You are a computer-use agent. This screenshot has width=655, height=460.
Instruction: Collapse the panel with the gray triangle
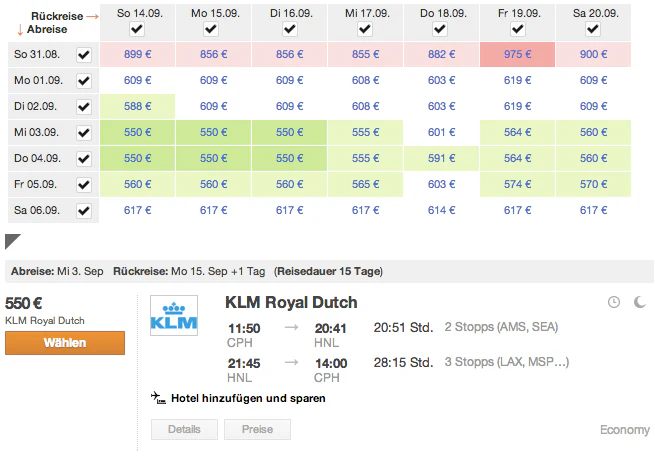pyautogui.click(x=13, y=241)
